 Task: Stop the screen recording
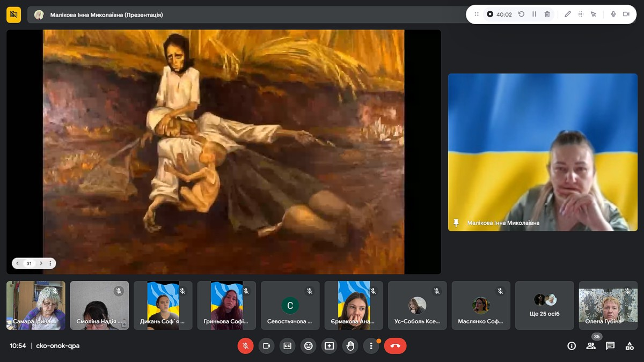(489, 14)
